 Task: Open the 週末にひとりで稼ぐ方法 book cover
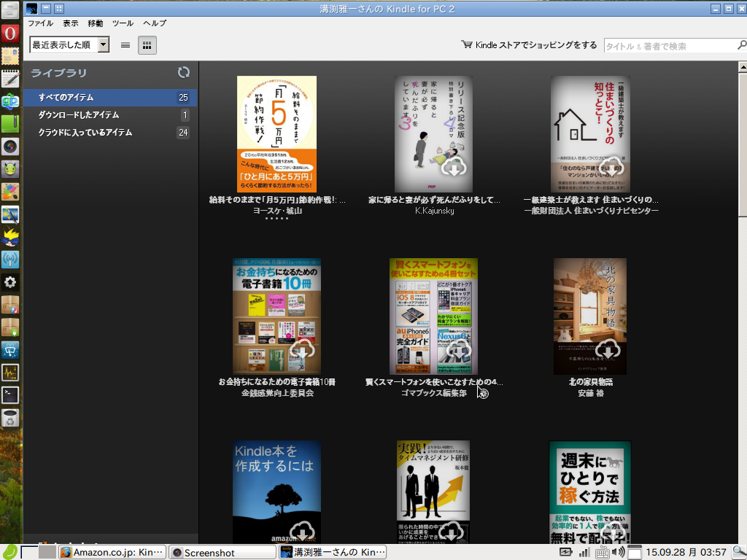(x=589, y=492)
